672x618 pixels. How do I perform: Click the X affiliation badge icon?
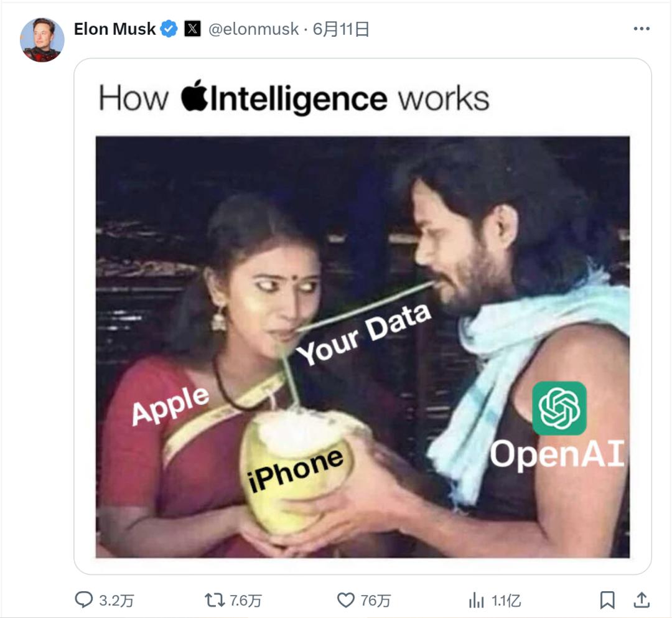point(192,29)
